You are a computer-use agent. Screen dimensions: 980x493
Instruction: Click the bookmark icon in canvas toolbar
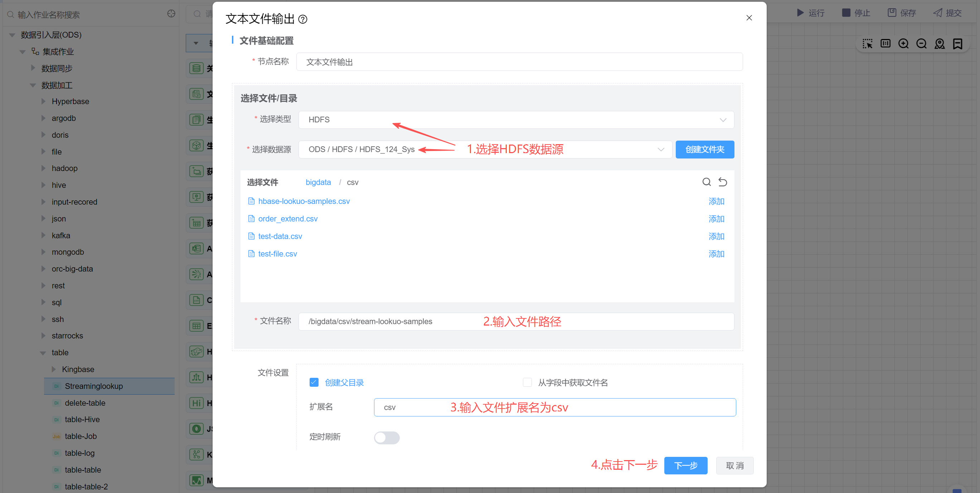coord(957,44)
